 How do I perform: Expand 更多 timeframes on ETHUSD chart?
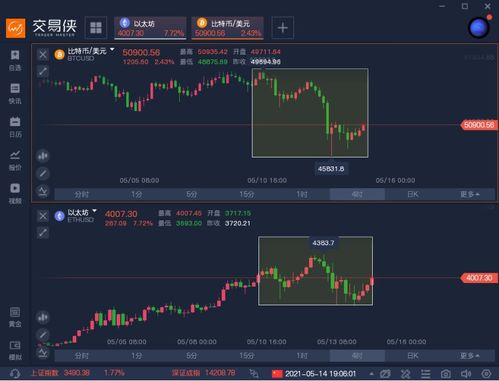(x=469, y=356)
